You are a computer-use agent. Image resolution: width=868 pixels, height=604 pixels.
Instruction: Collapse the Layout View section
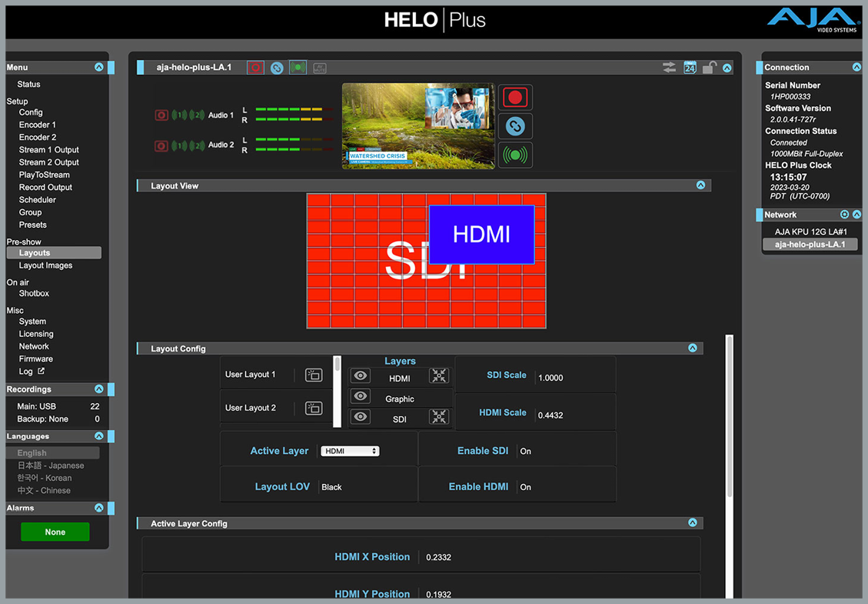pos(700,185)
